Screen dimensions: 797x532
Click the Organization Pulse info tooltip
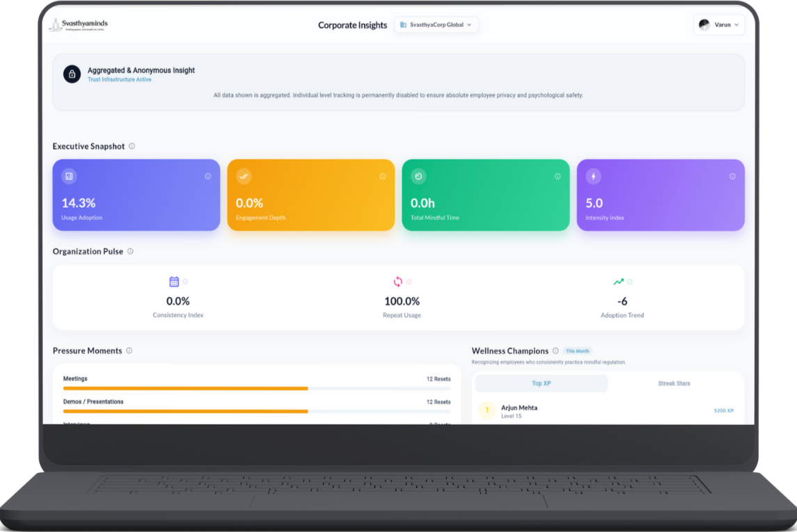[129, 251]
